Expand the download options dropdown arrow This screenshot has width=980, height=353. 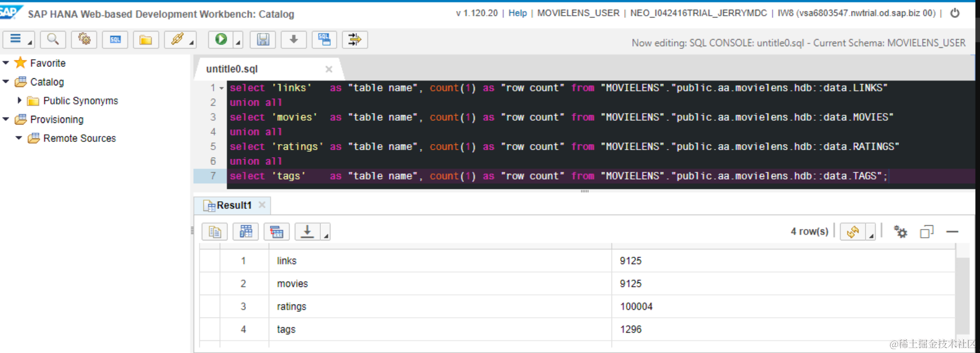pos(325,233)
